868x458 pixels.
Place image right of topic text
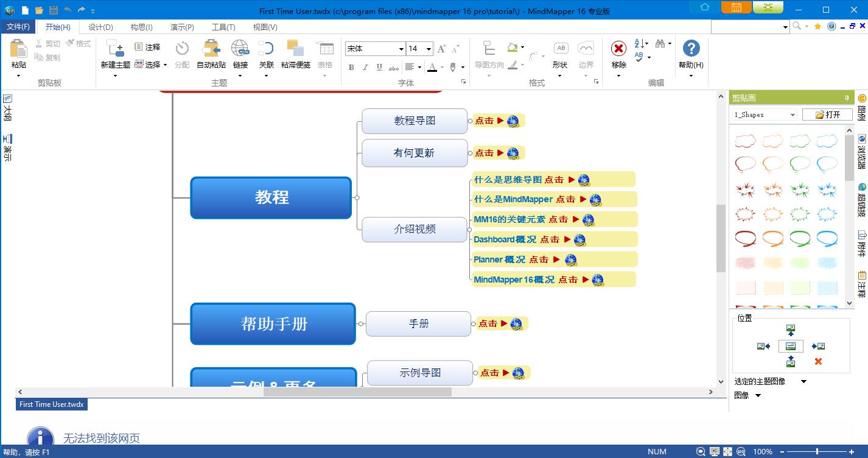coord(818,346)
